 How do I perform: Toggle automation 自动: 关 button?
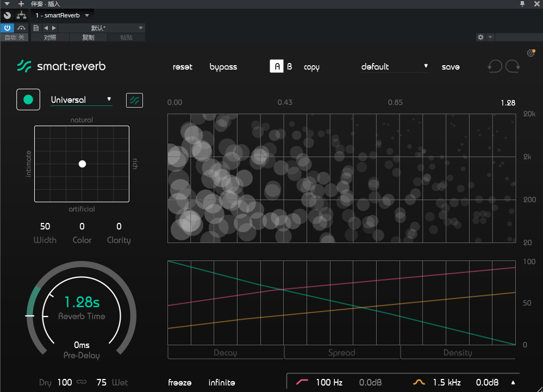pyautogui.click(x=14, y=38)
